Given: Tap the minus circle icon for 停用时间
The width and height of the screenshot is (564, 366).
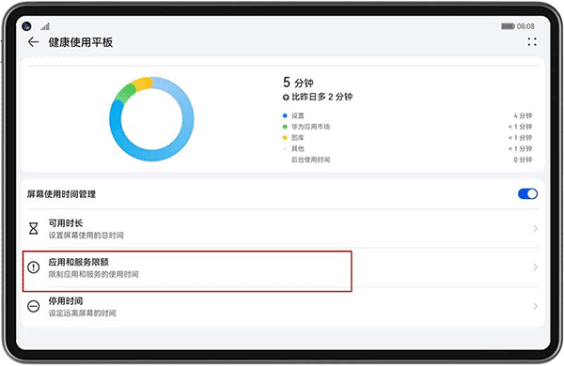Looking at the screenshot, I should coord(33,306).
